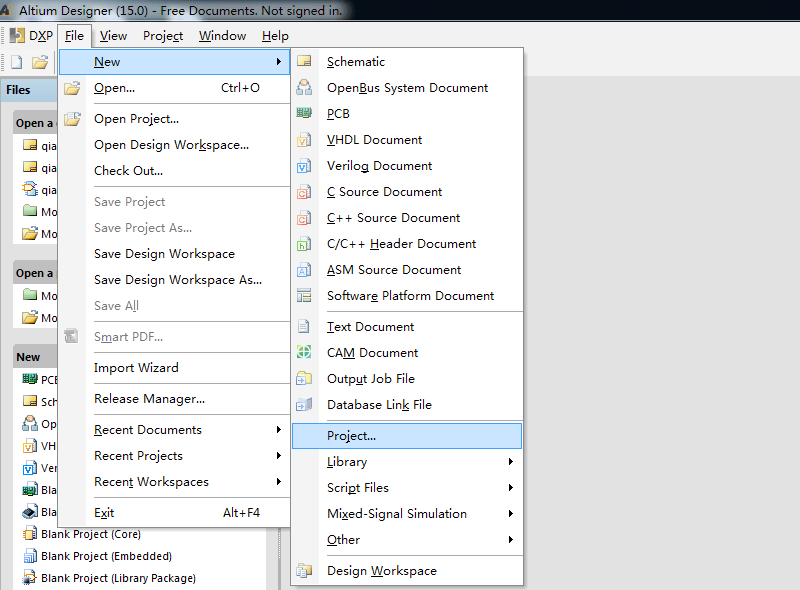Expand the Recent Projects submenu
The height and width of the screenshot is (590, 800).
pyautogui.click(x=186, y=456)
